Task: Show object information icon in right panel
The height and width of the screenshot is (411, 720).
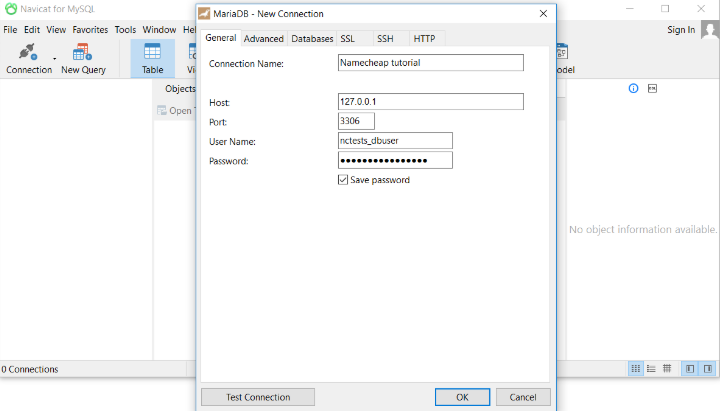Action: [x=633, y=88]
